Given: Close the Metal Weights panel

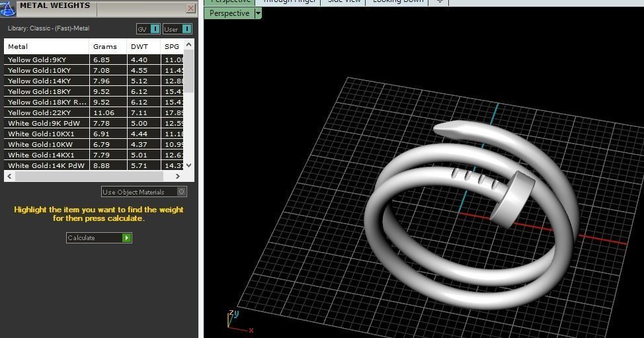Looking at the screenshot, I should [x=190, y=8].
